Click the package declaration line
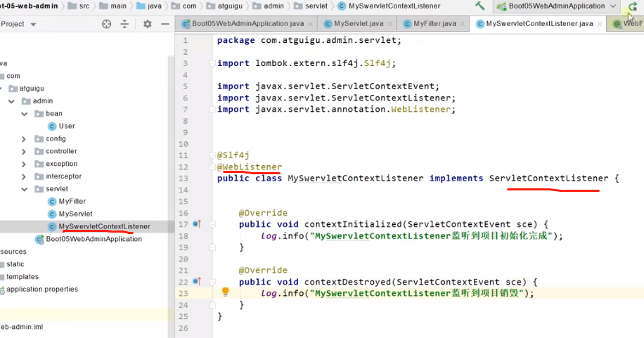644x338 pixels. [x=309, y=40]
